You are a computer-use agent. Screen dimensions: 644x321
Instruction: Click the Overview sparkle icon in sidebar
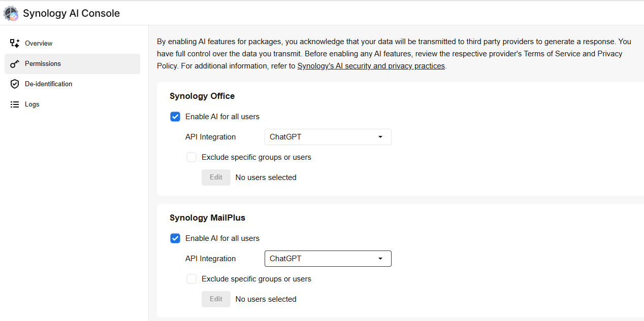pyautogui.click(x=15, y=43)
